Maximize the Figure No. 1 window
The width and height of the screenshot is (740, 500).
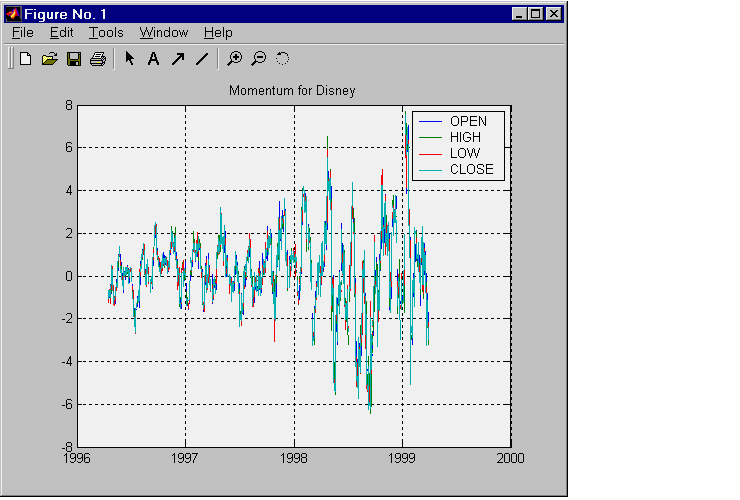point(536,14)
